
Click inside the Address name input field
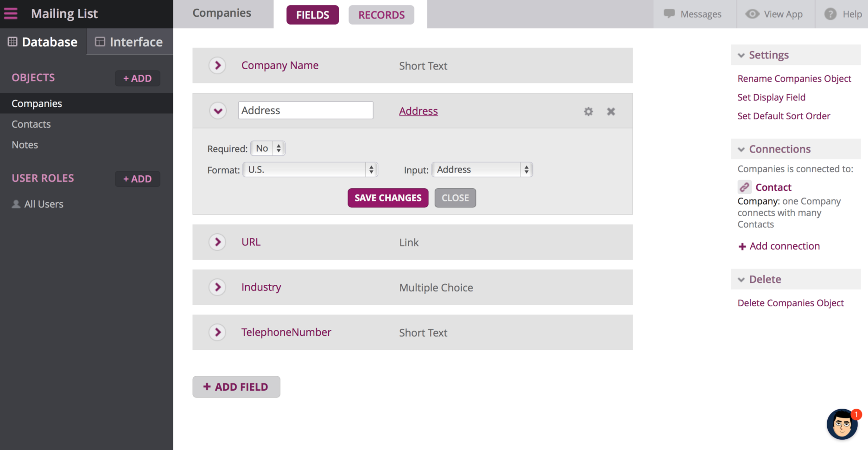[x=305, y=110]
